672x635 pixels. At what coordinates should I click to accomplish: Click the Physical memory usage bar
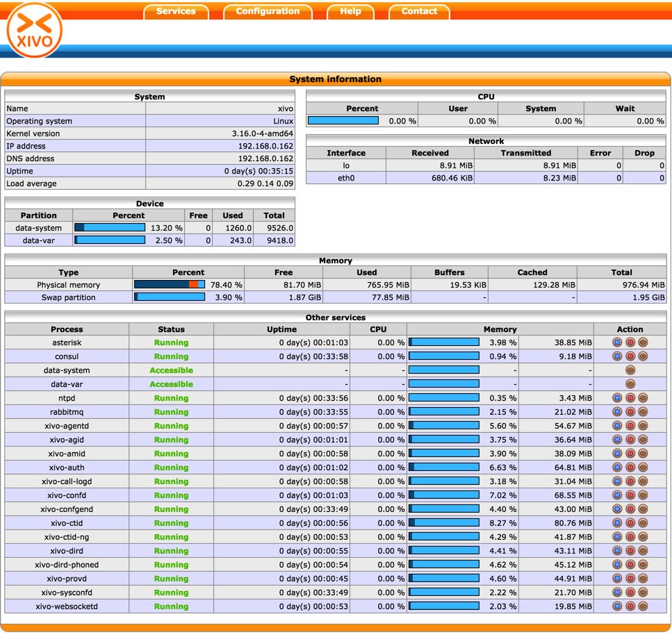(x=170, y=284)
